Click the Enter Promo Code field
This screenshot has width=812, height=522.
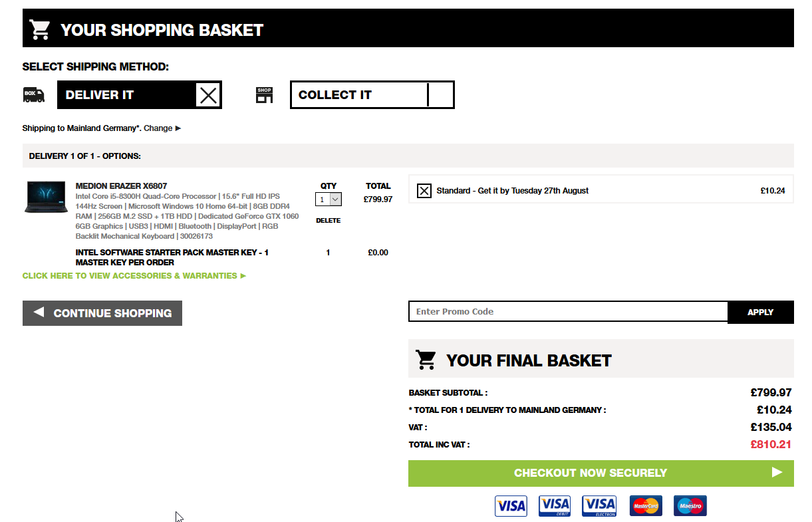pyautogui.click(x=569, y=312)
